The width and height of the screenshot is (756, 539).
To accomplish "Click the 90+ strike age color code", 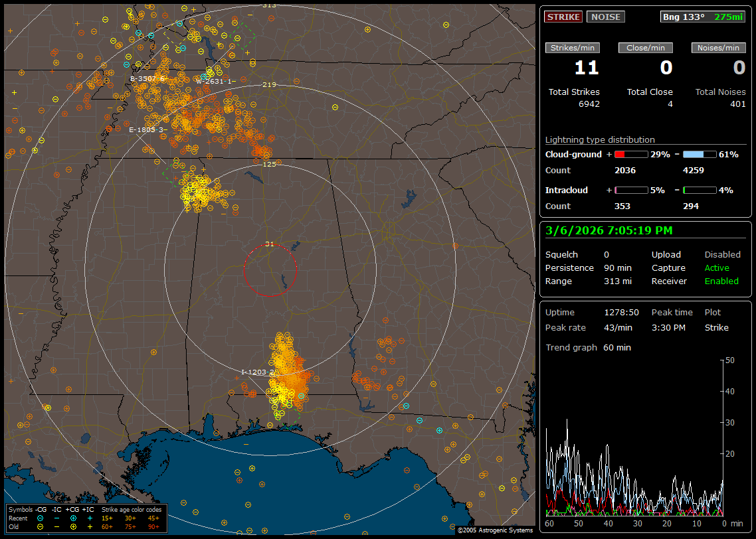I will pos(154,526).
